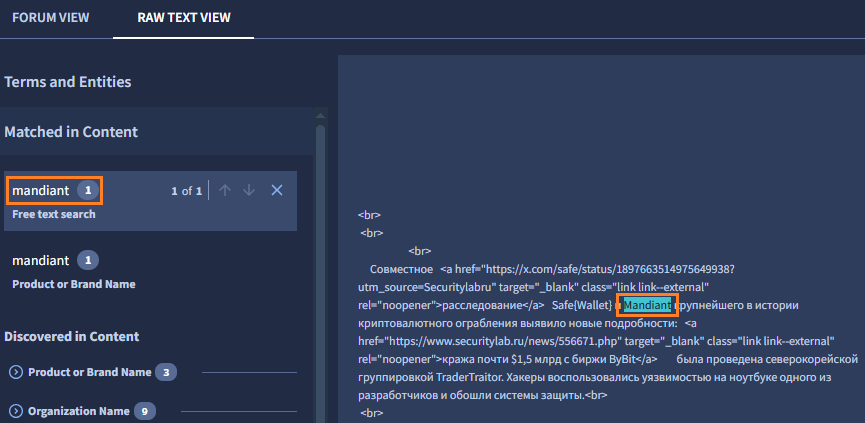Expand the Organization Name group
This screenshot has height=423, width=865.
pyautogui.click(x=16, y=411)
